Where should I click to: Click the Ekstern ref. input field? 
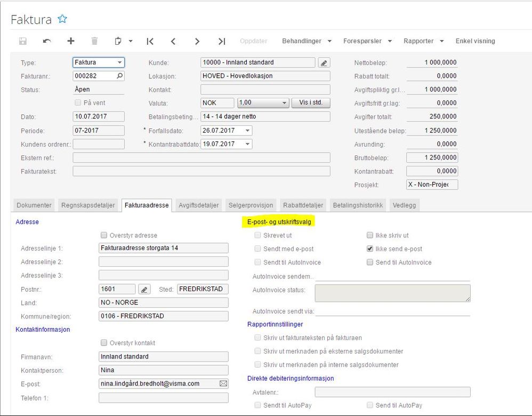pos(201,157)
